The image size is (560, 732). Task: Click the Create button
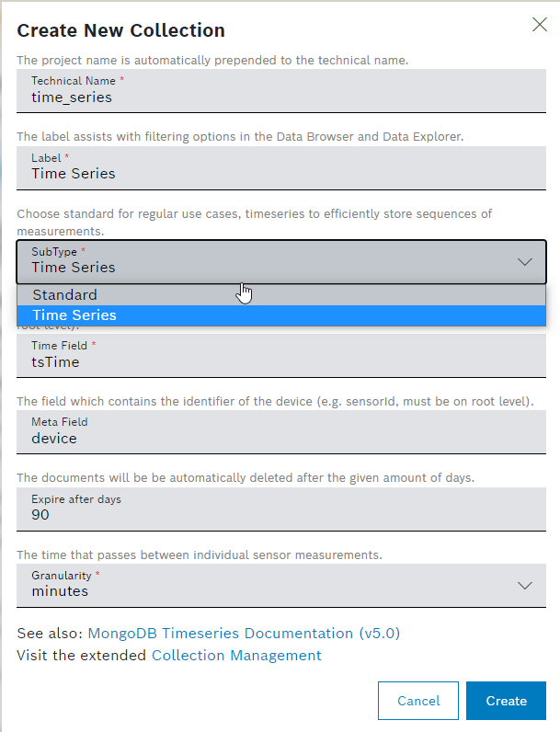point(506,701)
